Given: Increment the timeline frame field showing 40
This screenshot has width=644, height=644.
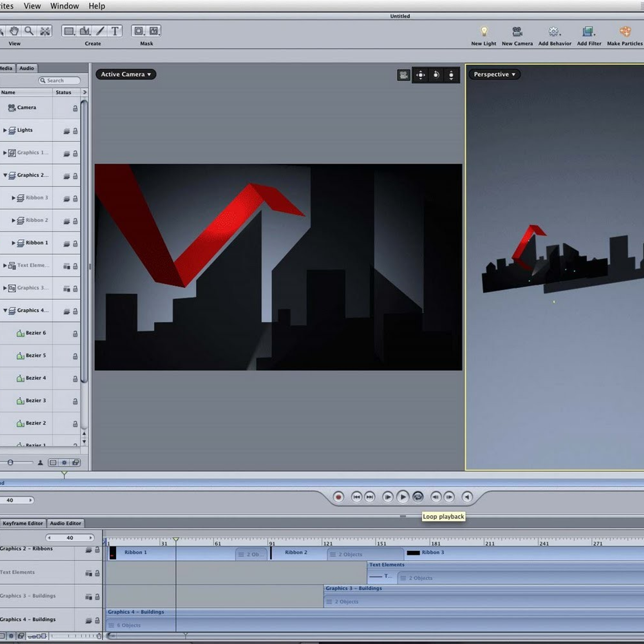Looking at the screenshot, I should pos(91,538).
